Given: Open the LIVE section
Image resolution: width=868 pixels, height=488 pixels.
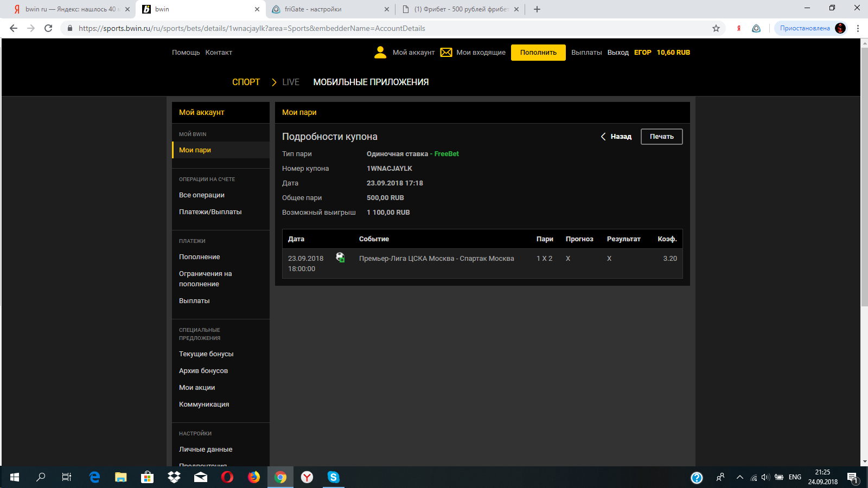Looking at the screenshot, I should tap(291, 82).
